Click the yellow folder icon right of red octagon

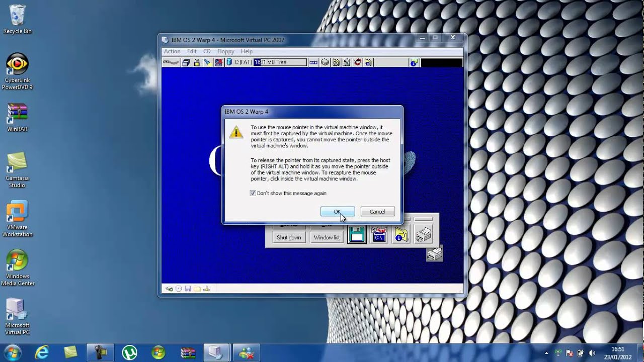click(368, 62)
